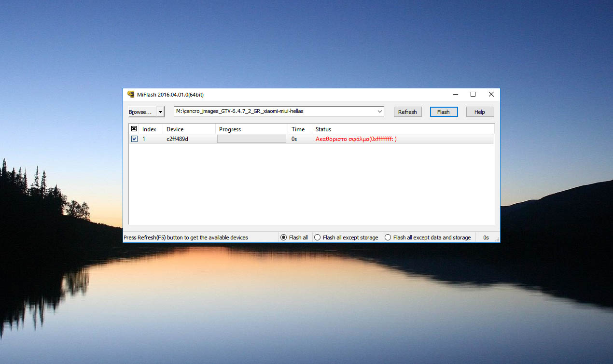Open the ROM path dropdown chevron
Viewport: 613px width, 364px height.
(379, 112)
